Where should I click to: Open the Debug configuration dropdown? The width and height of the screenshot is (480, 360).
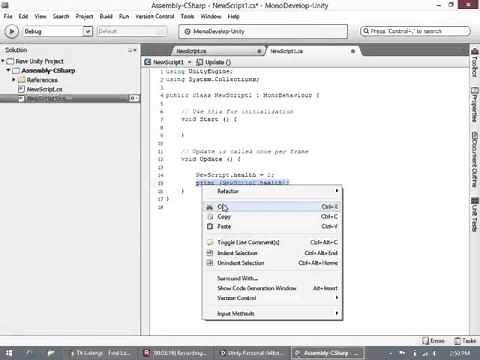58,32
